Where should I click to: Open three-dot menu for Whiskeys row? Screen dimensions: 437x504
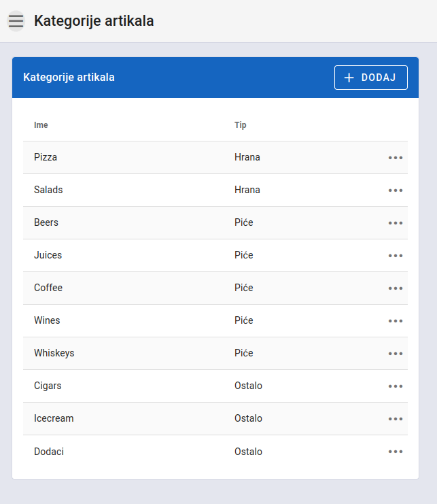396,354
